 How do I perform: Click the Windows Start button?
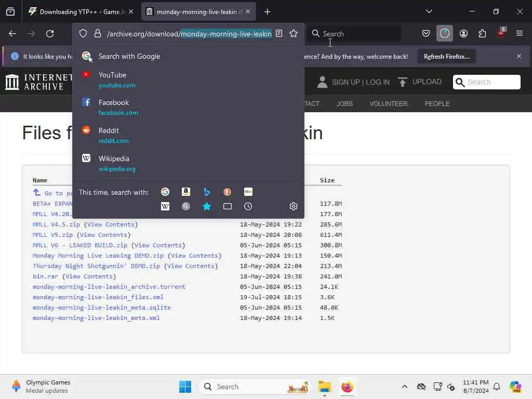185,387
